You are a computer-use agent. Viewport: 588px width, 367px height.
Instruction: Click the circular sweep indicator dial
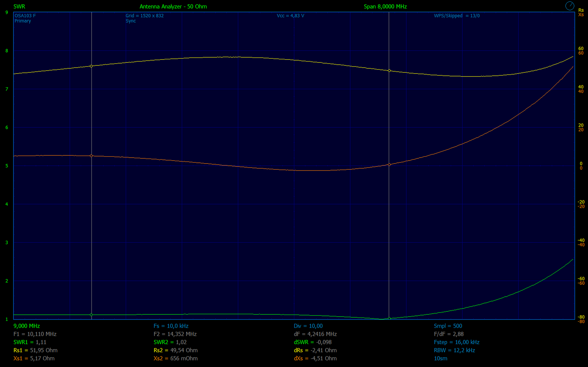570,6
